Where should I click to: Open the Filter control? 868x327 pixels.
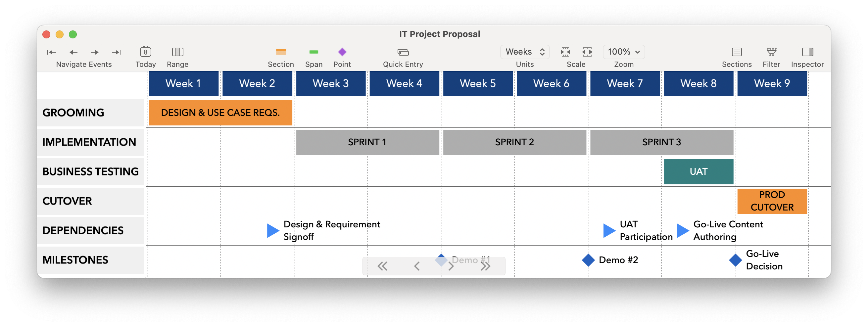[771, 52]
